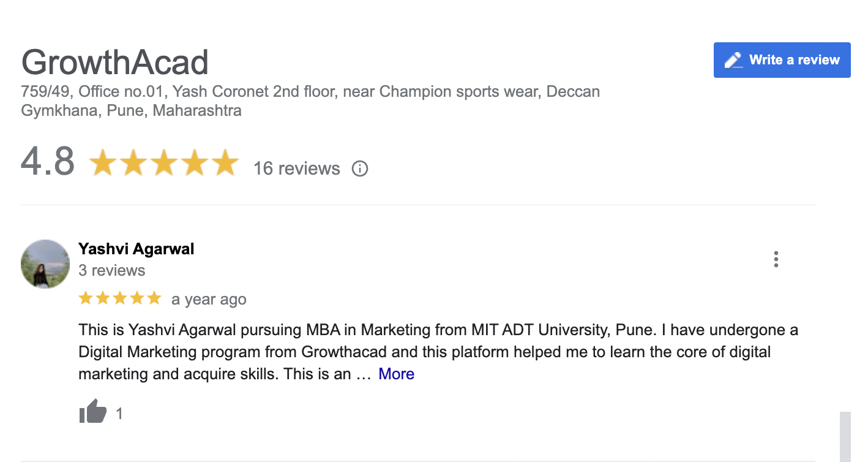The image size is (868, 462).
Task: Open the three-dot menu on Yashvi's review
Action: point(776,259)
